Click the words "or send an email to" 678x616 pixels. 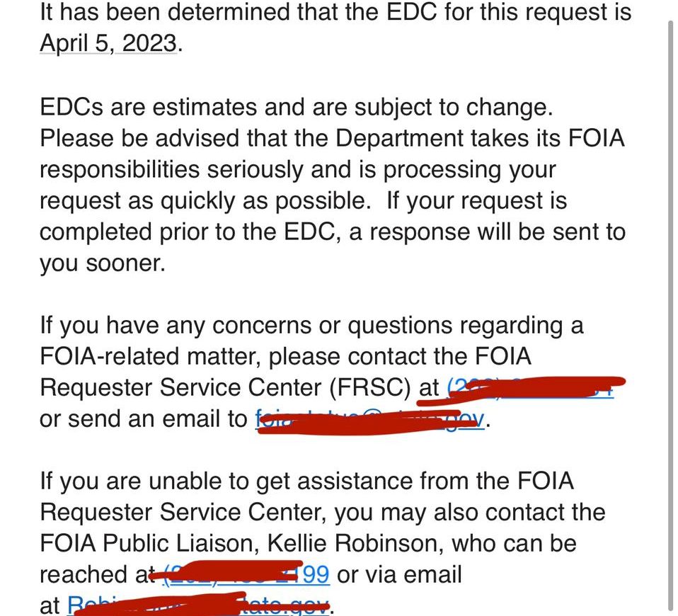click(144, 418)
